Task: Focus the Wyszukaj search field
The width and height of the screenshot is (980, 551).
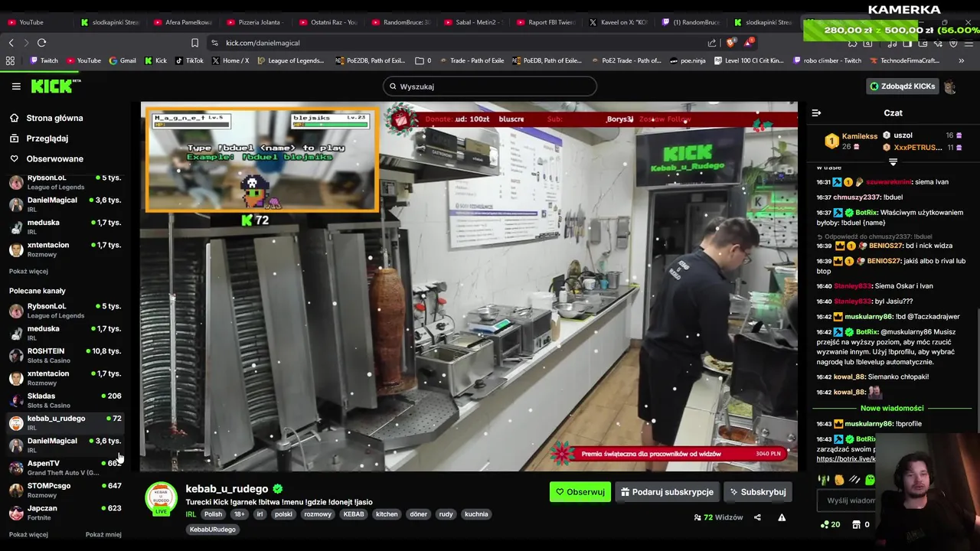Action: (490, 86)
